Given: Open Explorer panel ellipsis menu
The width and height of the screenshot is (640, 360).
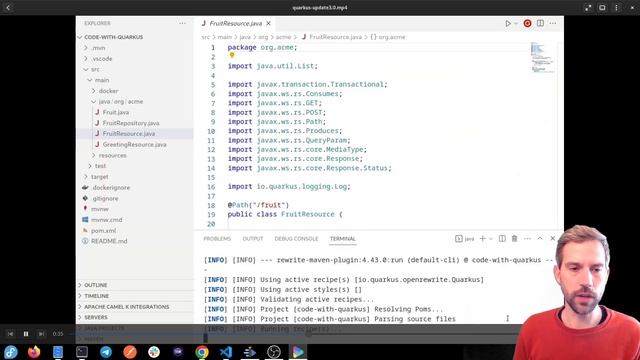Looking at the screenshot, I should coord(182,23).
